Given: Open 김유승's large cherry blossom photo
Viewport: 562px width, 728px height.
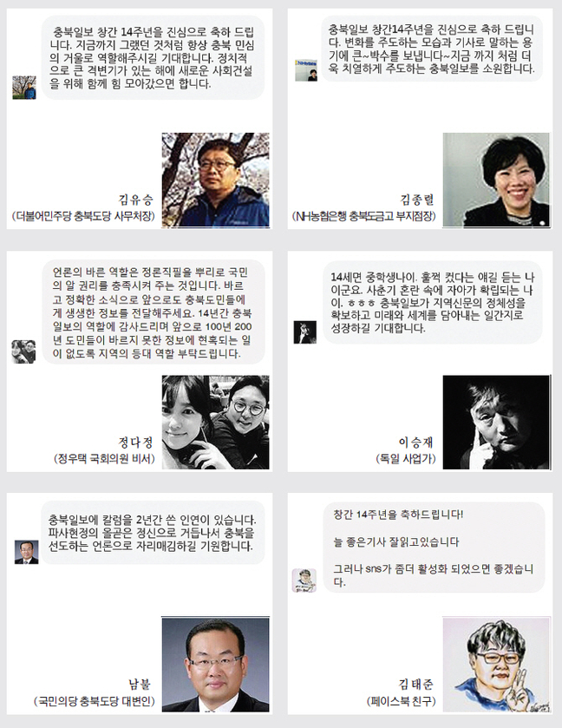Looking at the screenshot, I should (x=215, y=180).
